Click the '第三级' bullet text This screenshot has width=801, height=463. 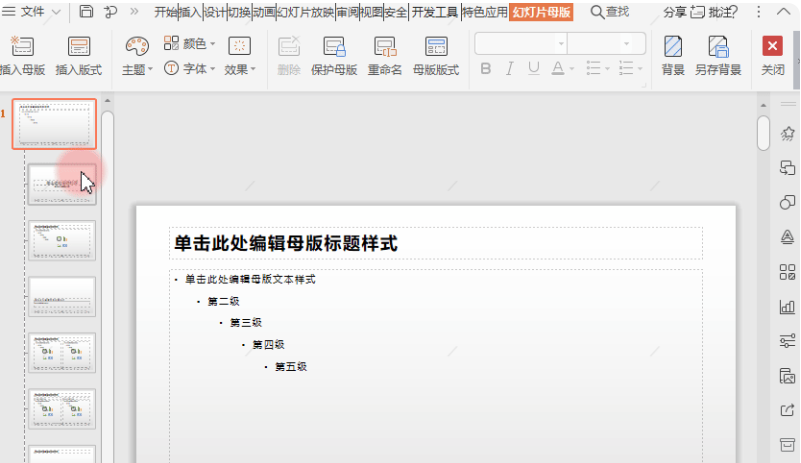tap(246, 323)
